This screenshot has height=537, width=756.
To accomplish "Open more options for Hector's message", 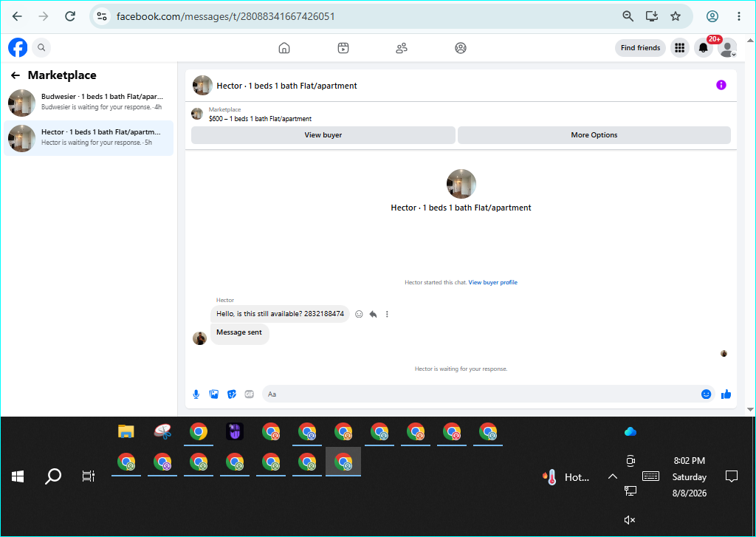I will [x=387, y=314].
